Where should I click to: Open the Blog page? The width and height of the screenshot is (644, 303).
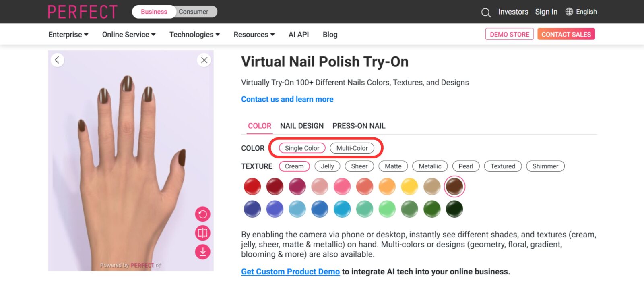point(330,35)
